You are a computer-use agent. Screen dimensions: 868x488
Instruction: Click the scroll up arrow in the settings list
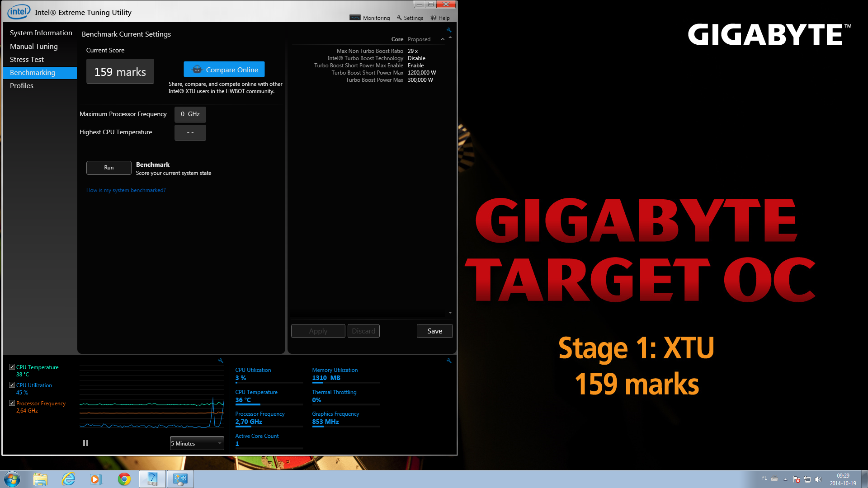(450, 38)
